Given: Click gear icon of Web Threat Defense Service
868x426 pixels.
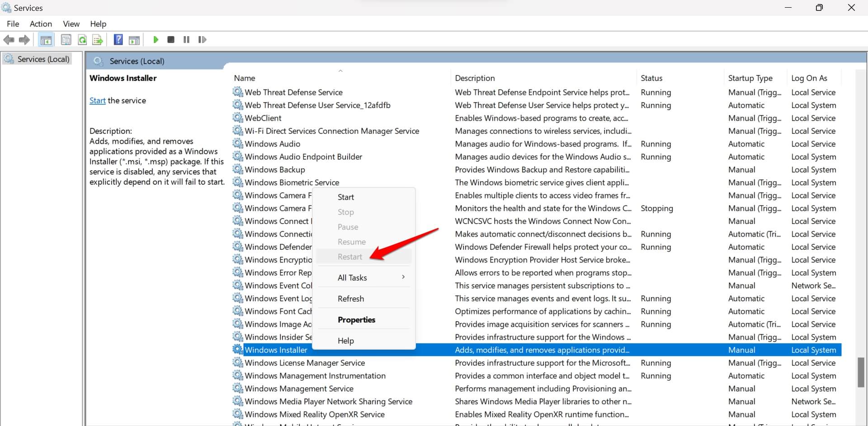Looking at the screenshot, I should (238, 92).
